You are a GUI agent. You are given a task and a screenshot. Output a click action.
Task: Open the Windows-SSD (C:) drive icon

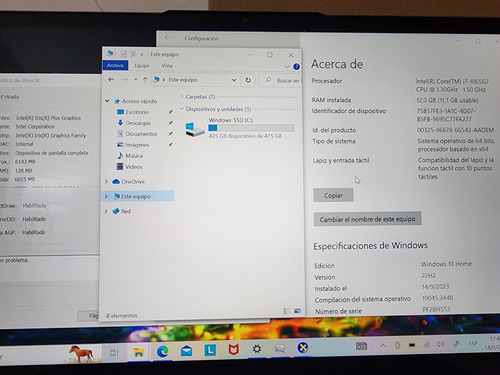point(194,129)
